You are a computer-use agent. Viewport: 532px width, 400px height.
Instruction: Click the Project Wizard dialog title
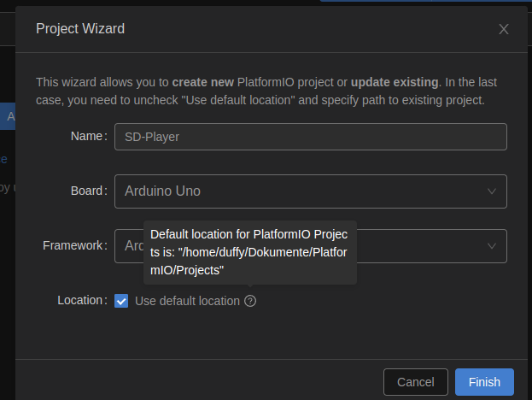[80, 29]
